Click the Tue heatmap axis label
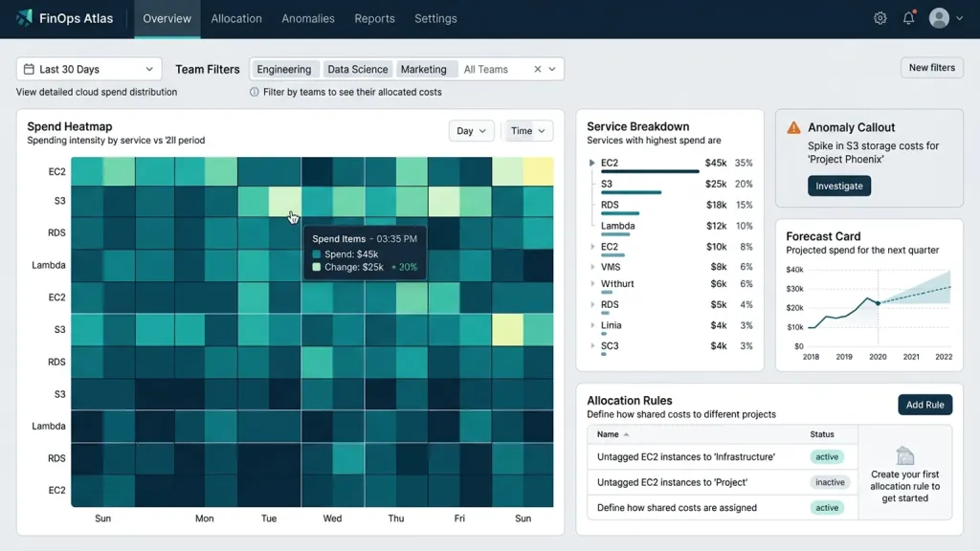Screen dimensions: 980x551 [x=269, y=518]
